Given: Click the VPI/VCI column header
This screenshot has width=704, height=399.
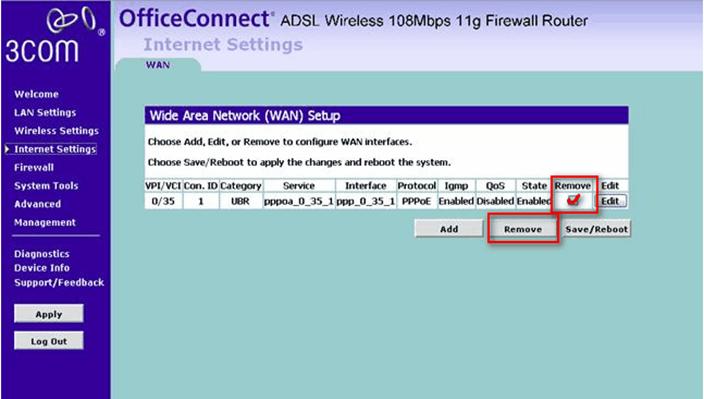Looking at the screenshot, I should 163,186.
